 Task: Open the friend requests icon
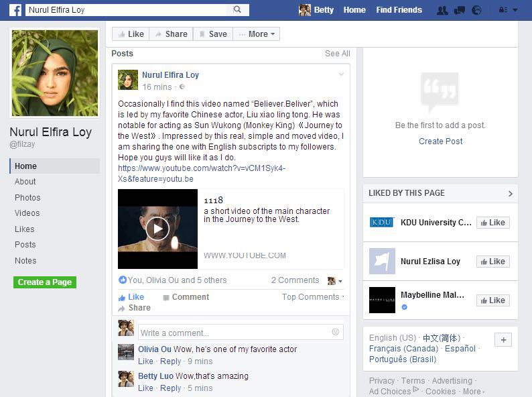tap(442, 10)
